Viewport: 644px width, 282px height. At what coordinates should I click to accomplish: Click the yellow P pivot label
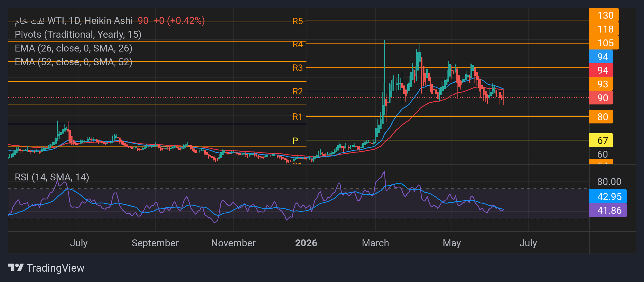[x=295, y=141]
